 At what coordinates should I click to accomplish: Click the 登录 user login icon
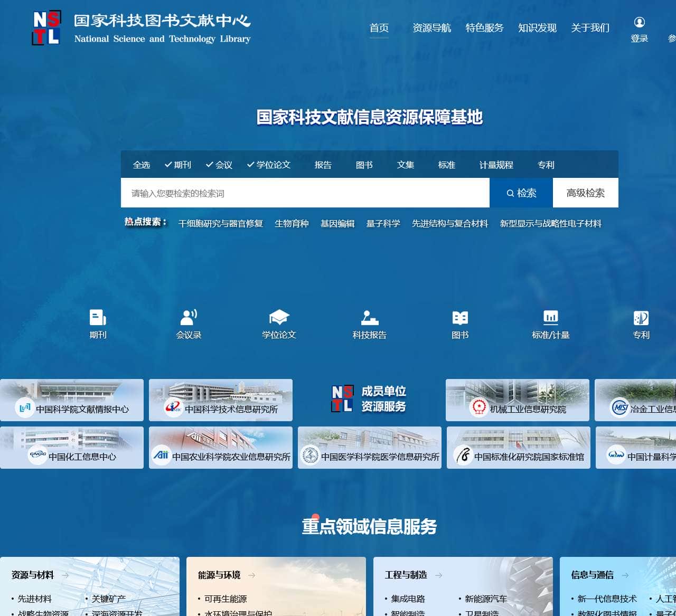pyautogui.click(x=639, y=23)
